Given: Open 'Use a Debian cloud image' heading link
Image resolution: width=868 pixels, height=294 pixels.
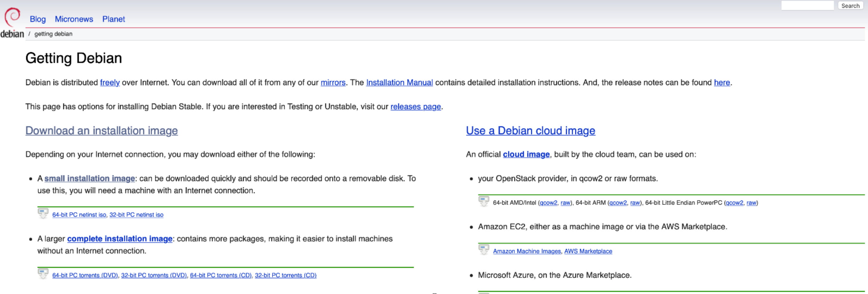Looking at the screenshot, I should click(530, 131).
